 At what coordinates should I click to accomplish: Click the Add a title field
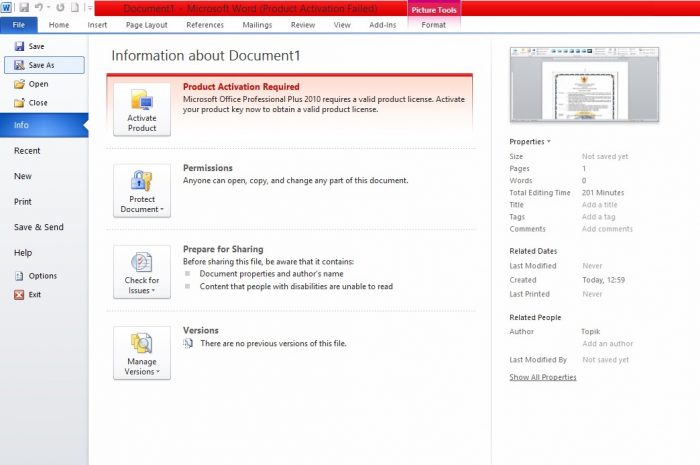[x=600, y=205]
